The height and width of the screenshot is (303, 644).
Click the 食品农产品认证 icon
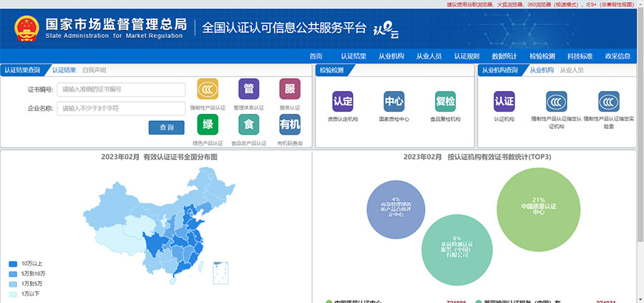pyautogui.click(x=248, y=125)
